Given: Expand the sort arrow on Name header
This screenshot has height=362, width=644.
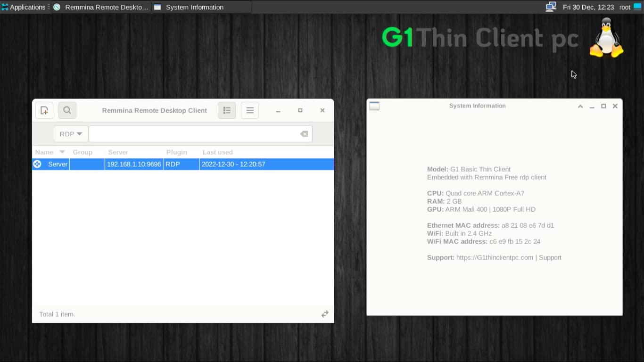Looking at the screenshot, I should click(62, 152).
